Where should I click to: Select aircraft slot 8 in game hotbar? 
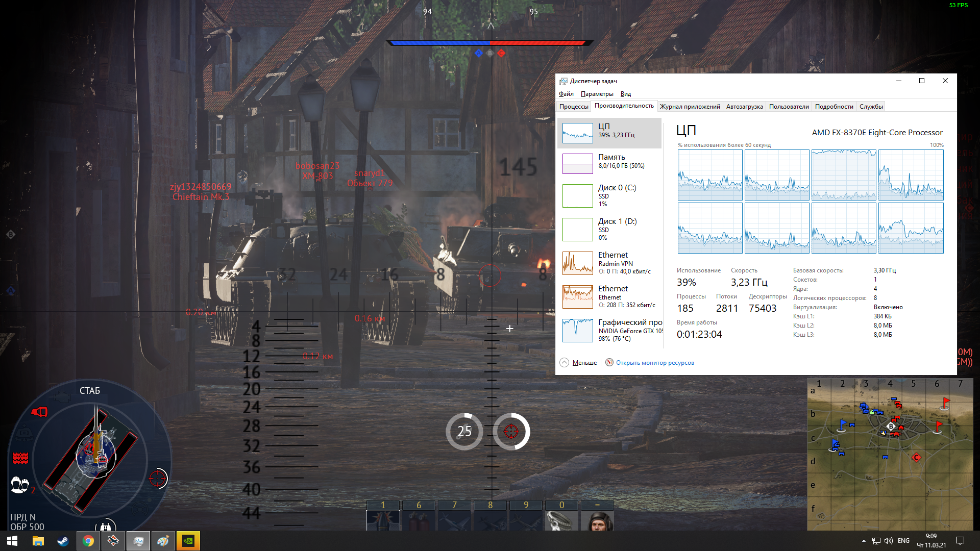tap(490, 515)
